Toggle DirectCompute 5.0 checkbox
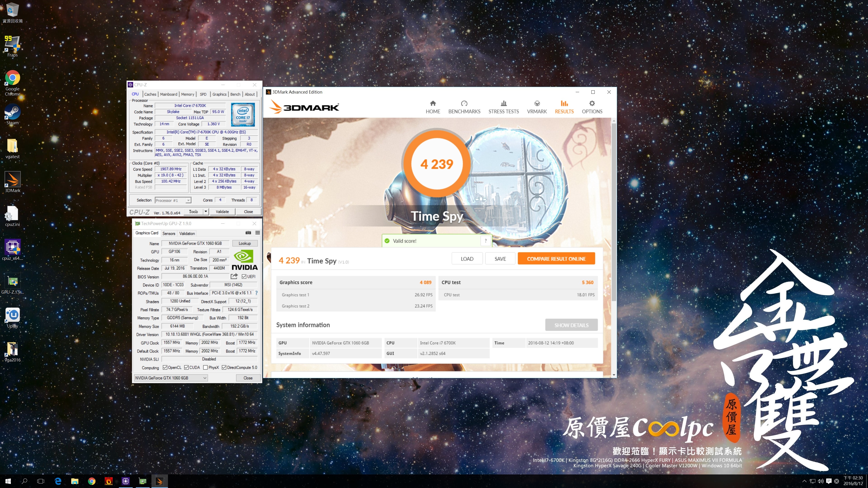 (x=224, y=367)
